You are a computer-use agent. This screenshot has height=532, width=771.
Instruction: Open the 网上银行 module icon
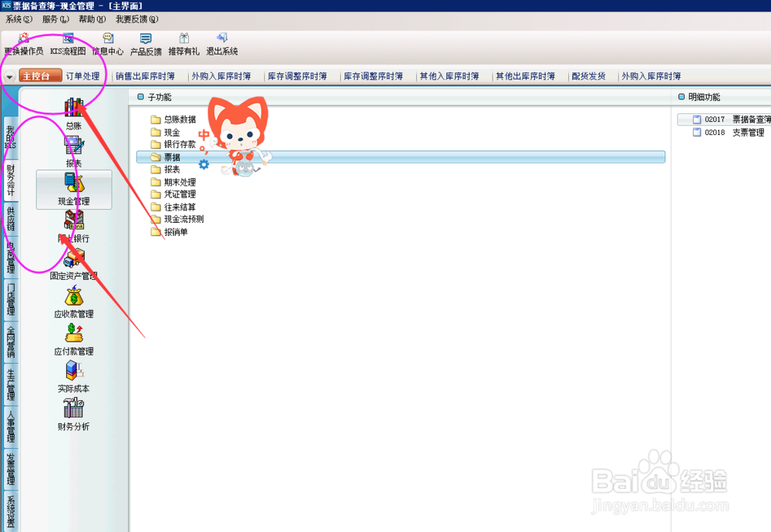(x=74, y=220)
